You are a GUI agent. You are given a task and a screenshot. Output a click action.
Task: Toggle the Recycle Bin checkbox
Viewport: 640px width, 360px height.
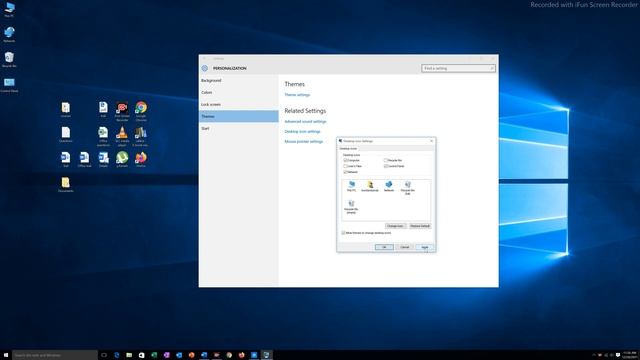385,160
